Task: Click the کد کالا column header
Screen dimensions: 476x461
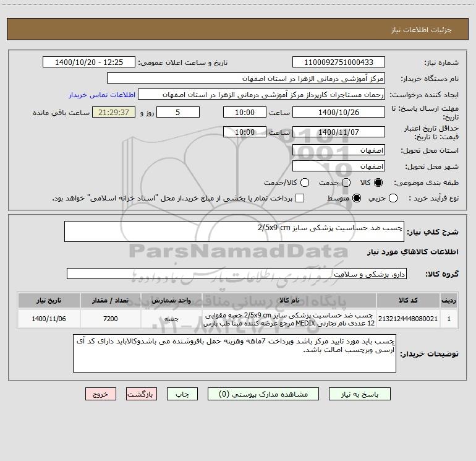Action: [408, 301]
